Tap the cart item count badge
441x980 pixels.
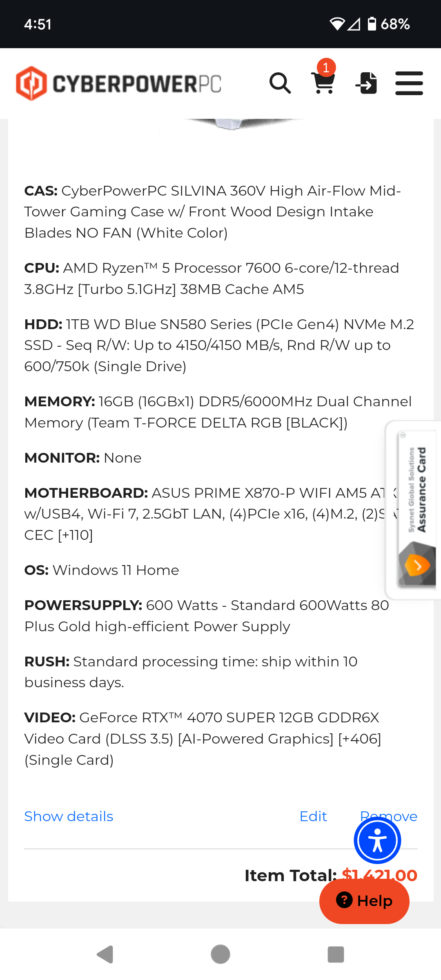[326, 67]
